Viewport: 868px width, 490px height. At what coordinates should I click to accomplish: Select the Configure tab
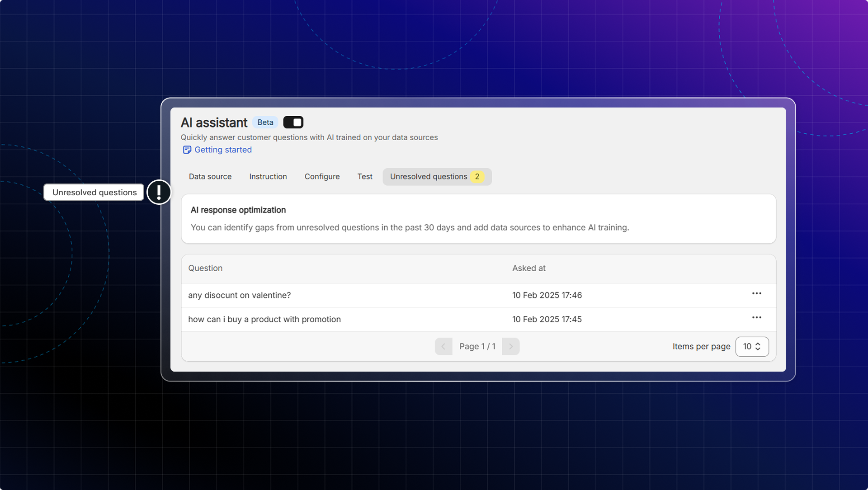(x=322, y=177)
